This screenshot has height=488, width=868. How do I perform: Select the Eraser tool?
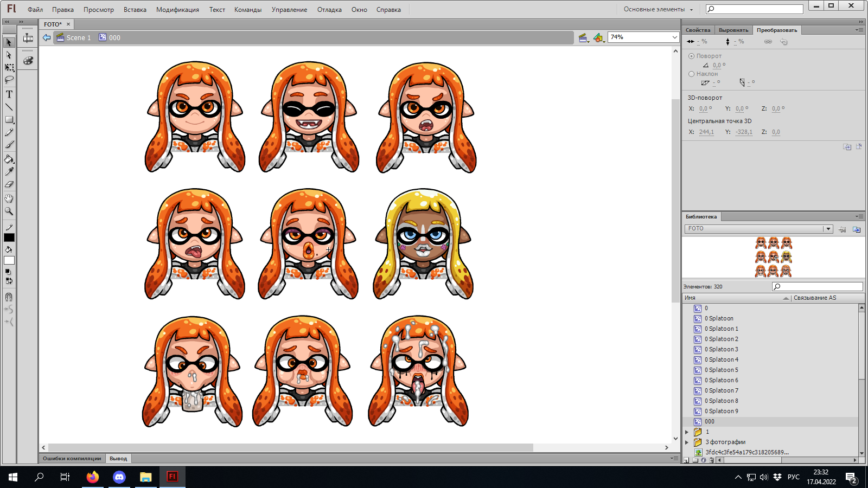pyautogui.click(x=9, y=184)
